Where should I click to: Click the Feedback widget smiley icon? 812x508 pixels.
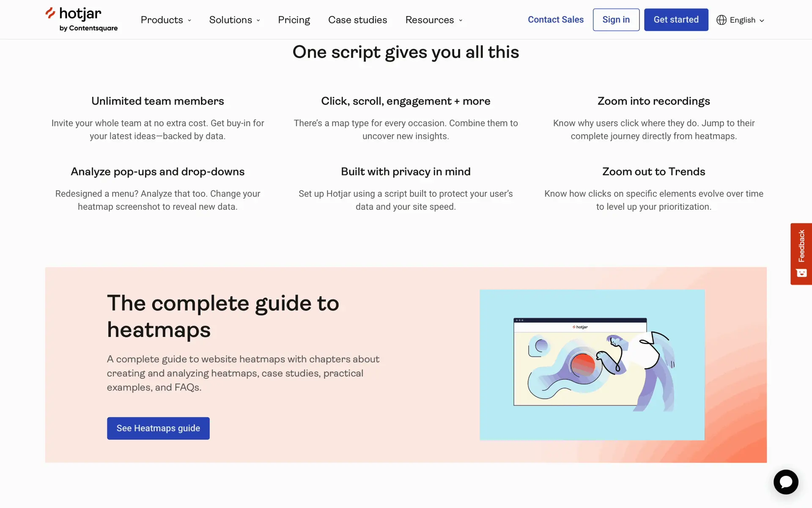point(801,273)
